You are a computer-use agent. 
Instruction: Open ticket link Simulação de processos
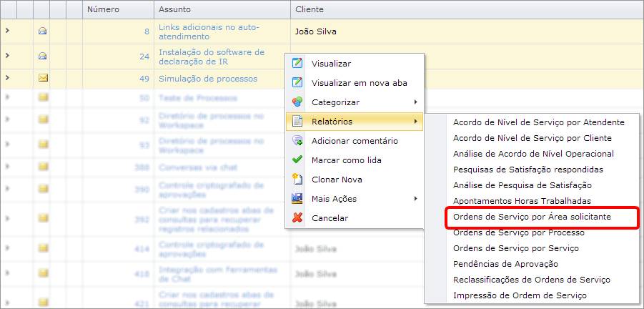(x=207, y=79)
